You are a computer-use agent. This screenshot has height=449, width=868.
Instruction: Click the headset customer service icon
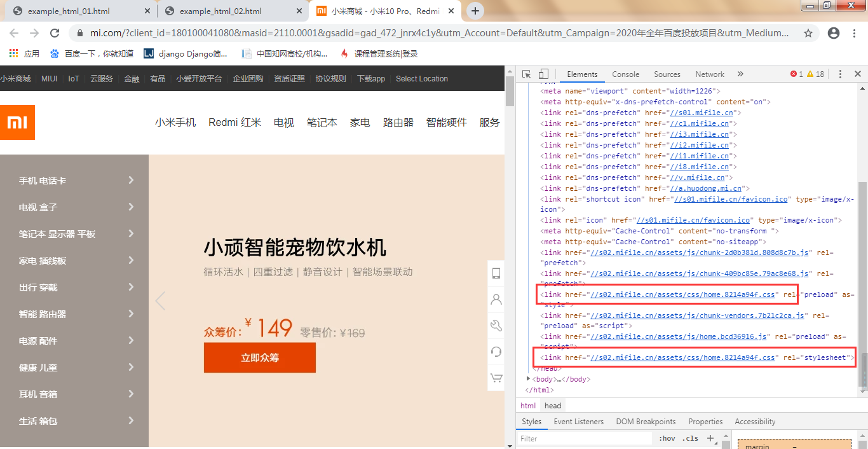(x=496, y=352)
